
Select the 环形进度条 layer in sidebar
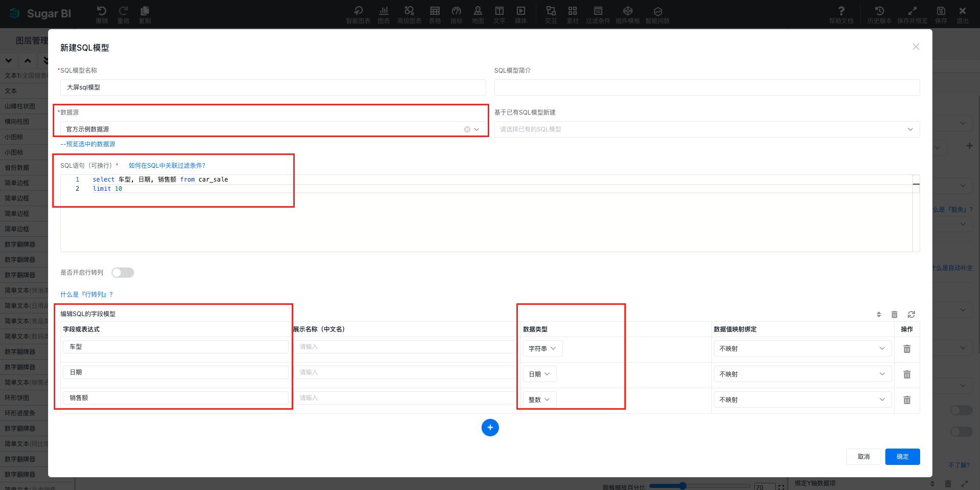24,413
